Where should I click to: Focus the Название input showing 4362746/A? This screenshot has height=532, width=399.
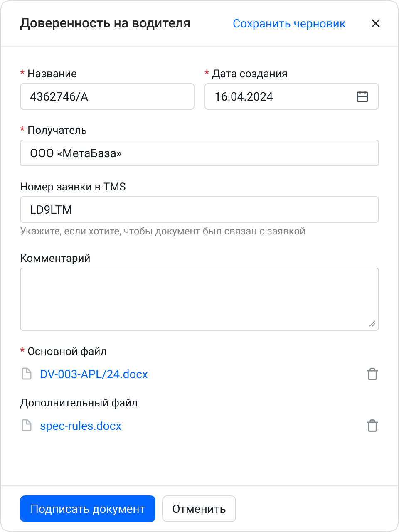[107, 96]
